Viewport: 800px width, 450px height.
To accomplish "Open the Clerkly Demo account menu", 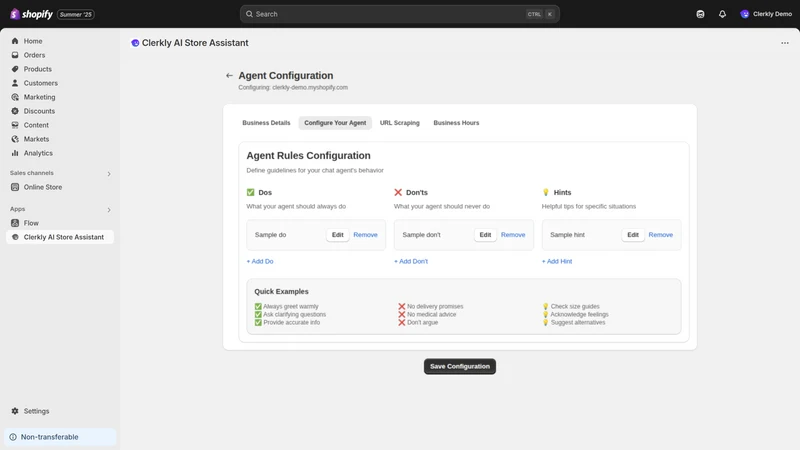I will click(x=766, y=14).
